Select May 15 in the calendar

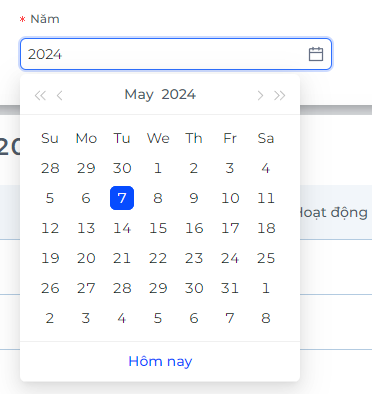tap(158, 228)
